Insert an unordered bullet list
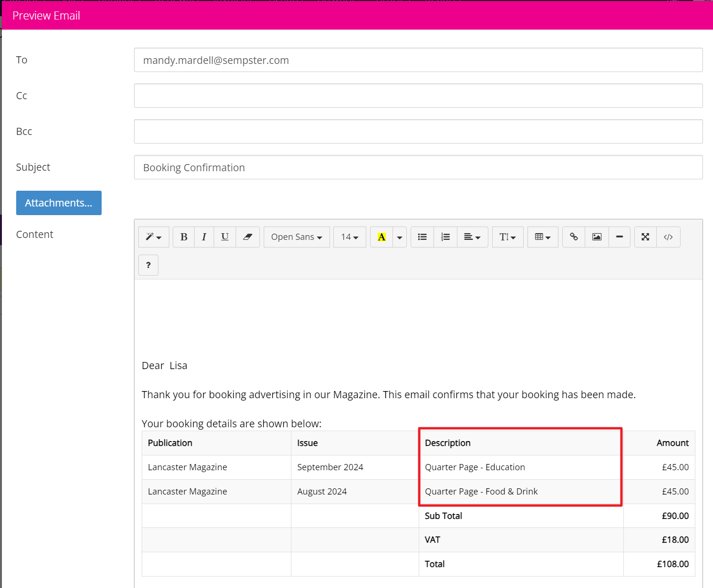The image size is (713, 588). [x=422, y=237]
